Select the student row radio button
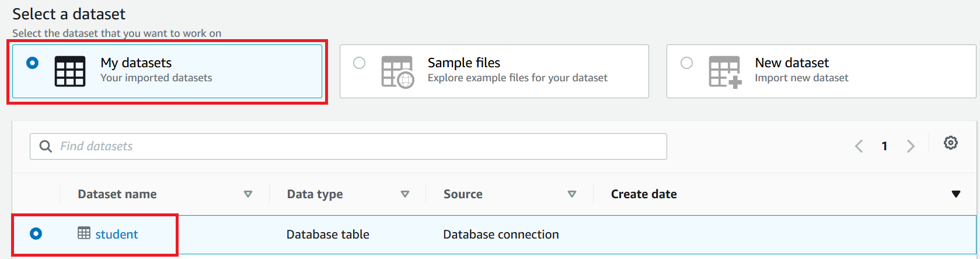Image resolution: width=980 pixels, height=259 pixels. [36, 234]
